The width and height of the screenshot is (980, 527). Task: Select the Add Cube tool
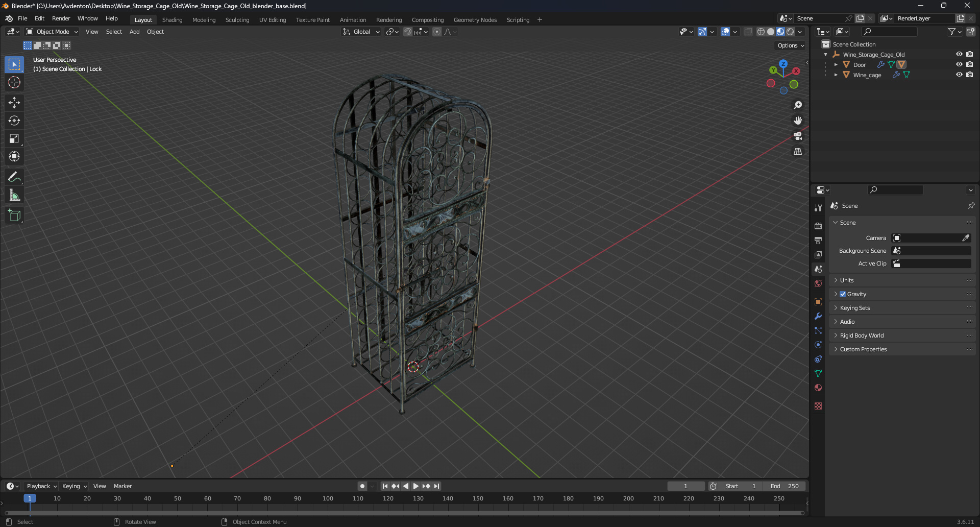tap(14, 215)
